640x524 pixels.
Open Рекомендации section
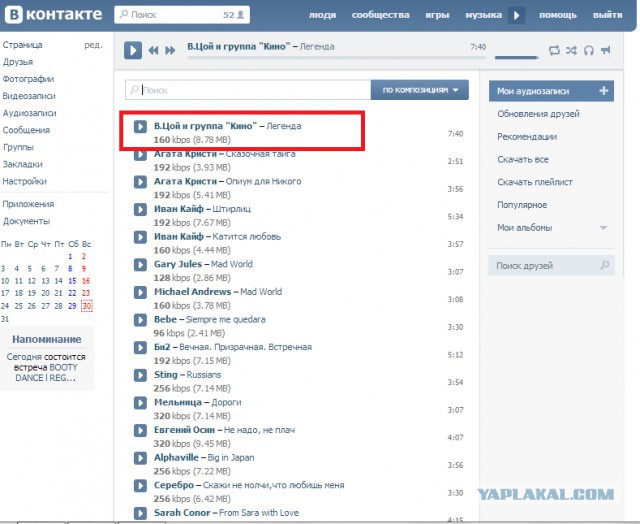click(527, 137)
